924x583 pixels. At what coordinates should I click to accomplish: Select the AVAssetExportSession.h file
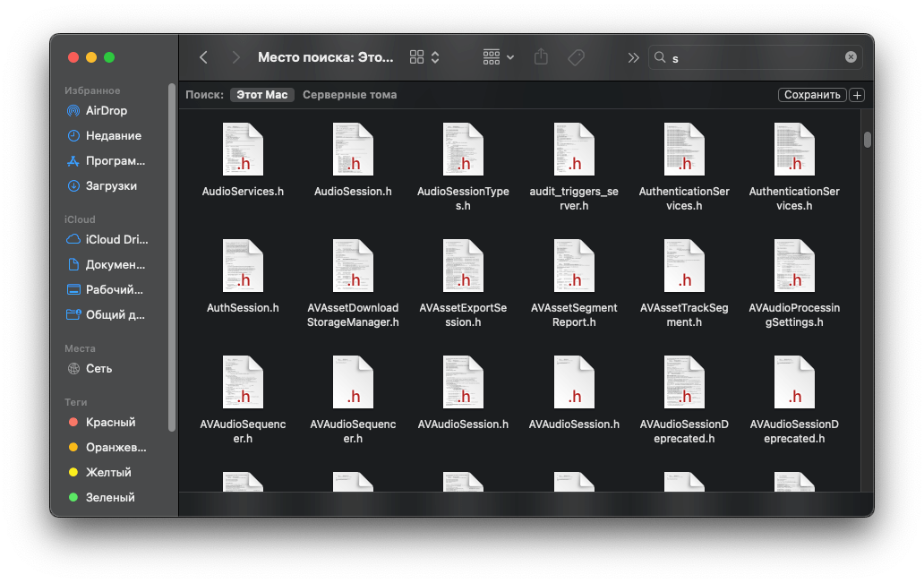point(463,283)
